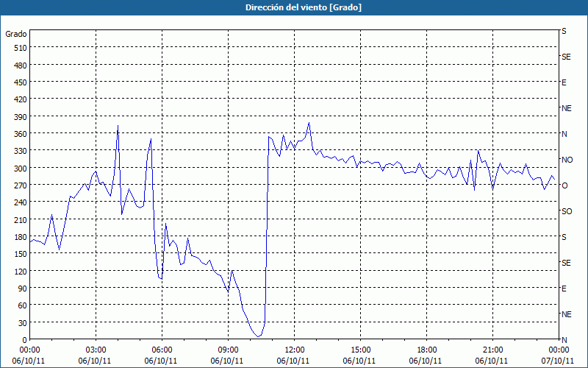
Task: Click the 270 degree axis label
Action: [20, 185]
